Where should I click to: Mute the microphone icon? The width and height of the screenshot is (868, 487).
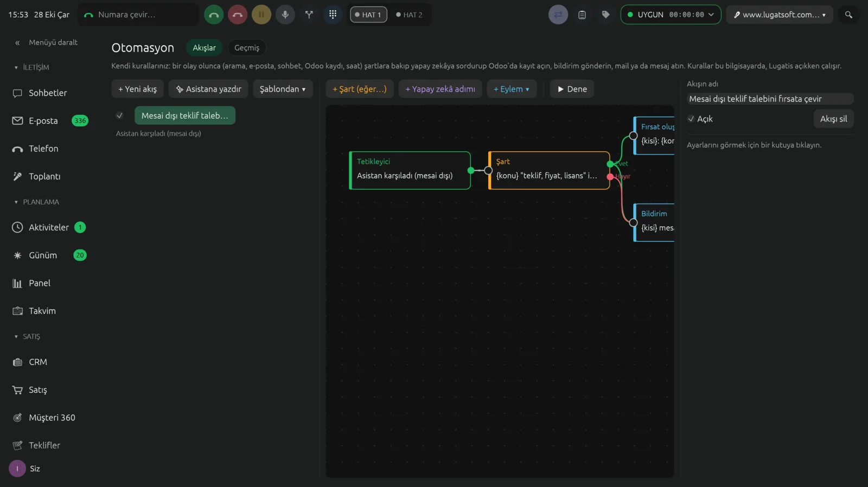pyautogui.click(x=285, y=15)
